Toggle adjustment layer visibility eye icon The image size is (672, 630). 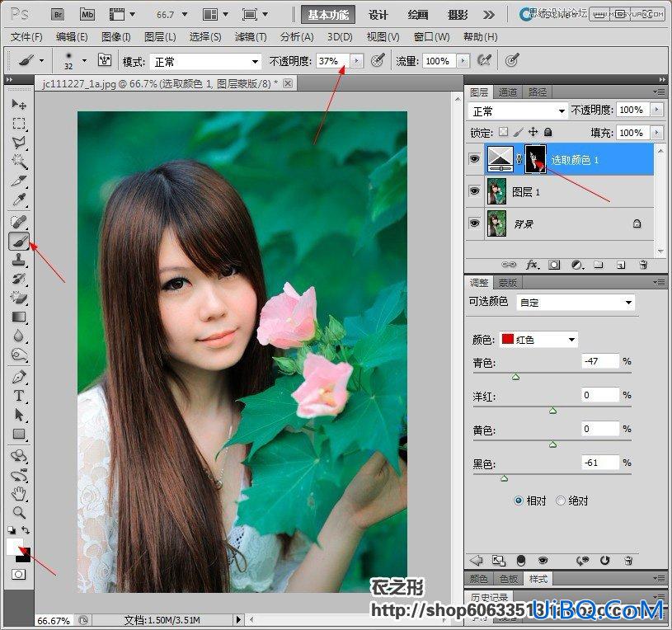pyautogui.click(x=543, y=561)
